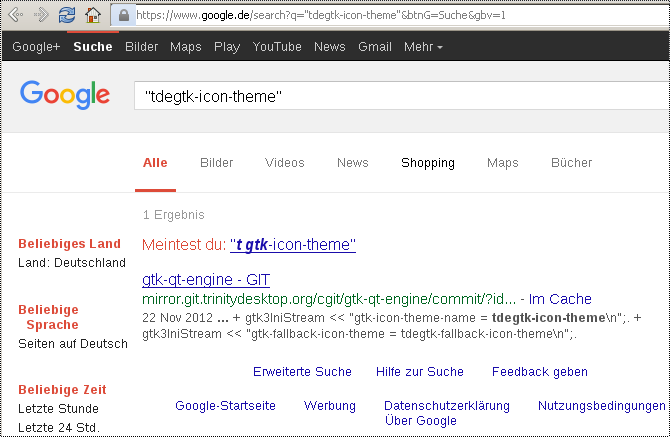Click the browser forward arrow icon
The width and height of the screenshot is (670, 437).
click(41, 15)
